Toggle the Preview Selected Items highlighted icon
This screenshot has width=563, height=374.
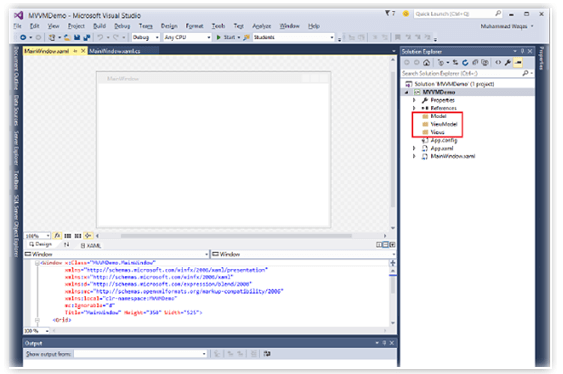[518, 62]
